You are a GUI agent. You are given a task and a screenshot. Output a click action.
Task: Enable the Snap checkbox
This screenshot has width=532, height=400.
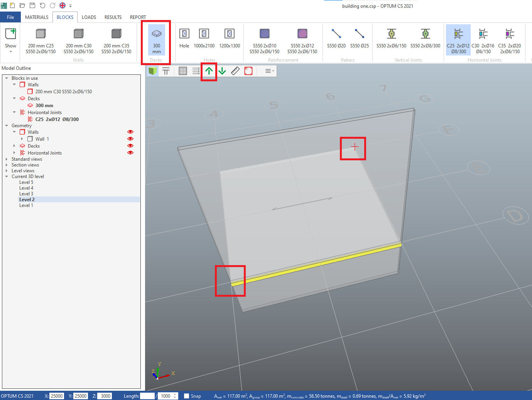click(x=187, y=396)
